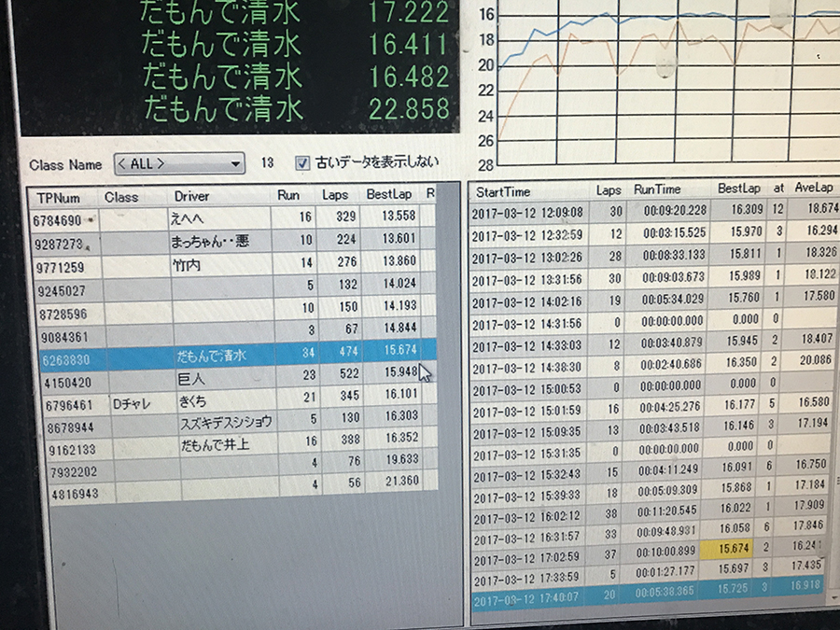Select run starting 2017-03-12 14:33:03

[654, 343]
